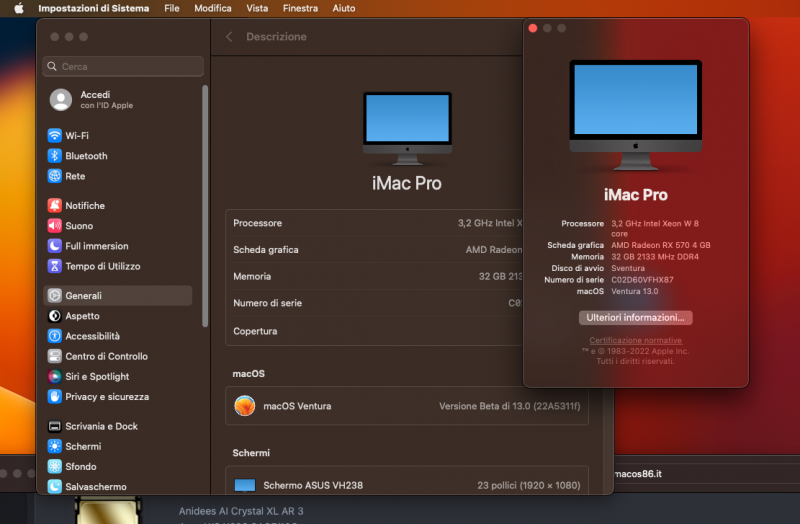Click the Sventura startup disk value
Image resolution: width=800 pixels, height=524 pixels.
pyautogui.click(x=628, y=268)
